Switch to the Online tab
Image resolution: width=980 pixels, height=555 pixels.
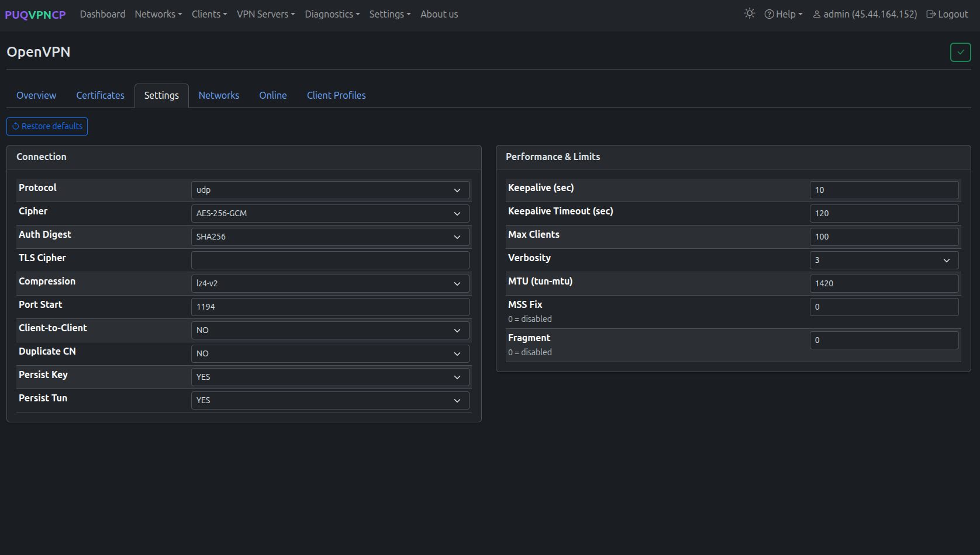273,95
